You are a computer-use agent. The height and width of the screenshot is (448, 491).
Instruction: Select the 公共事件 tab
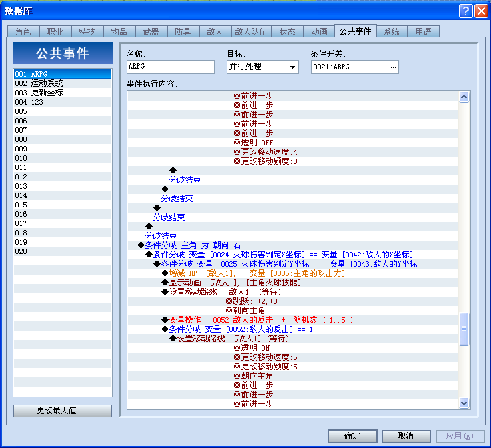(x=356, y=31)
